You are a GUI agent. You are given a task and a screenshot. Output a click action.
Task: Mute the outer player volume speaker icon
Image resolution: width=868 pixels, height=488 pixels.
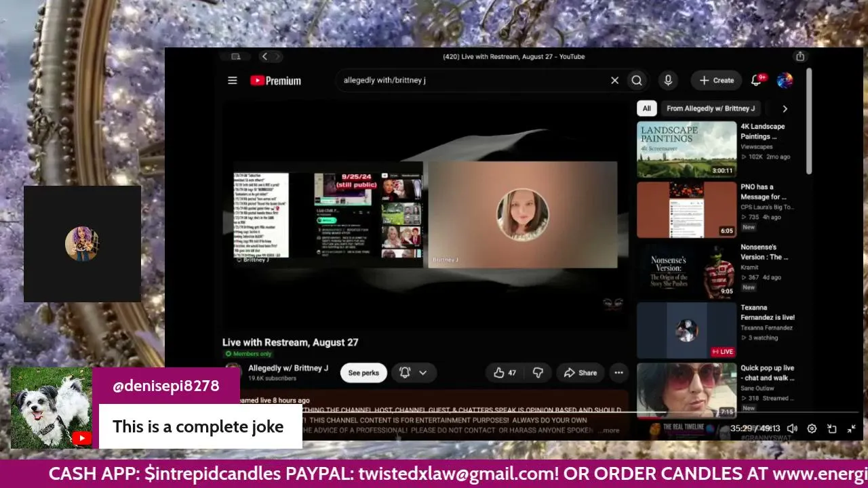[792, 428]
